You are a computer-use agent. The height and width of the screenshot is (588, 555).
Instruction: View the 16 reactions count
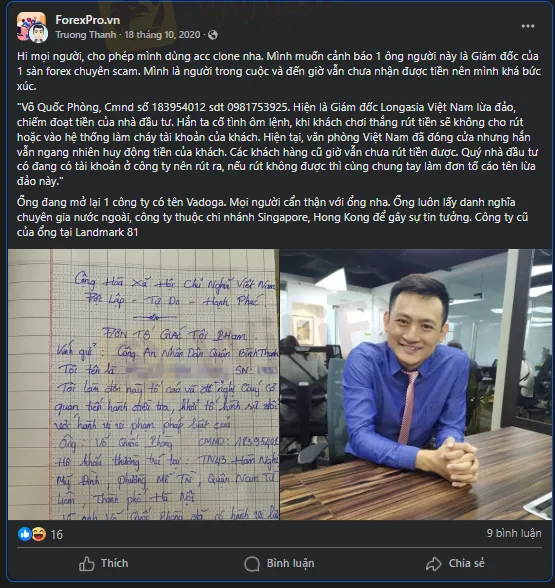(57, 534)
